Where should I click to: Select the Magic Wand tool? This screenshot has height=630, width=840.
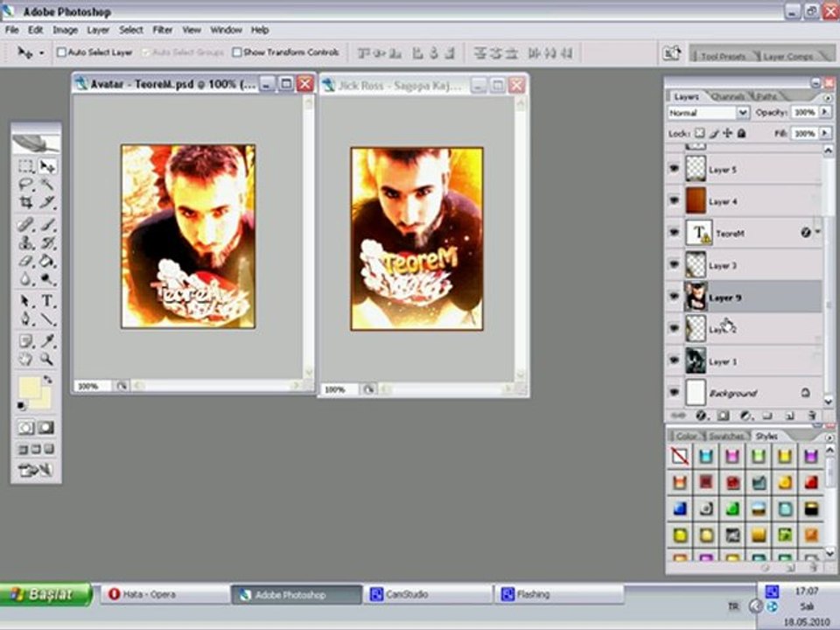point(47,185)
